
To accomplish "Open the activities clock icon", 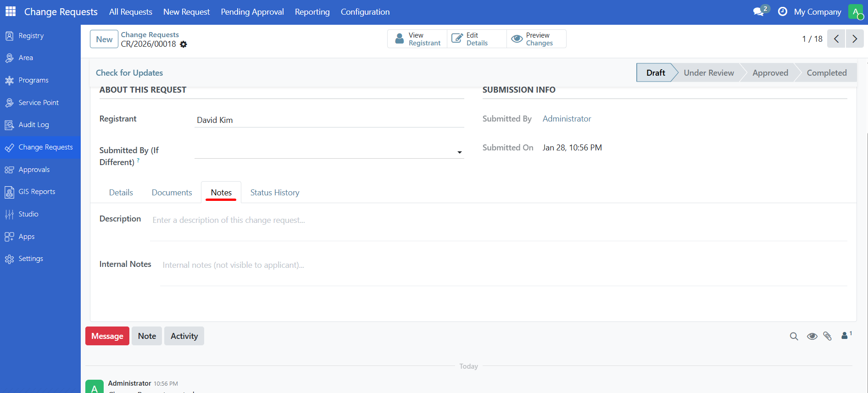I will [x=783, y=11].
